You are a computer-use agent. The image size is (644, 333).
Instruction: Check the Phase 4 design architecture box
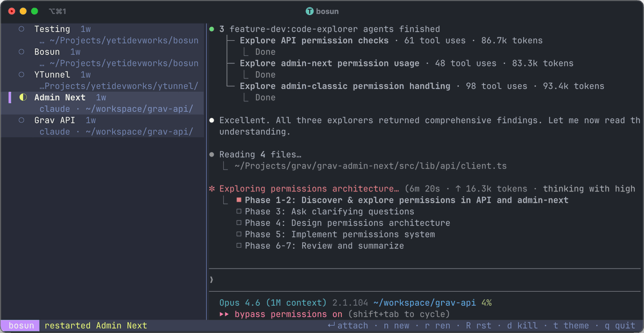click(x=239, y=223)
